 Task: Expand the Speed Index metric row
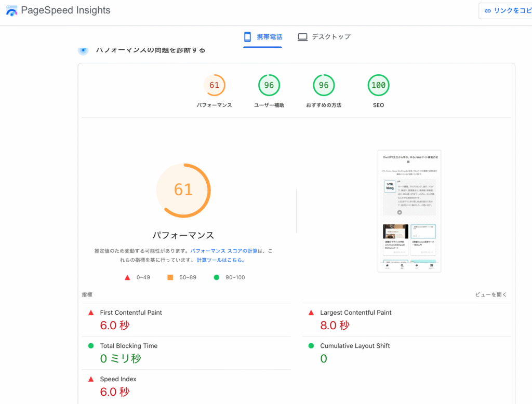(118, 379)
